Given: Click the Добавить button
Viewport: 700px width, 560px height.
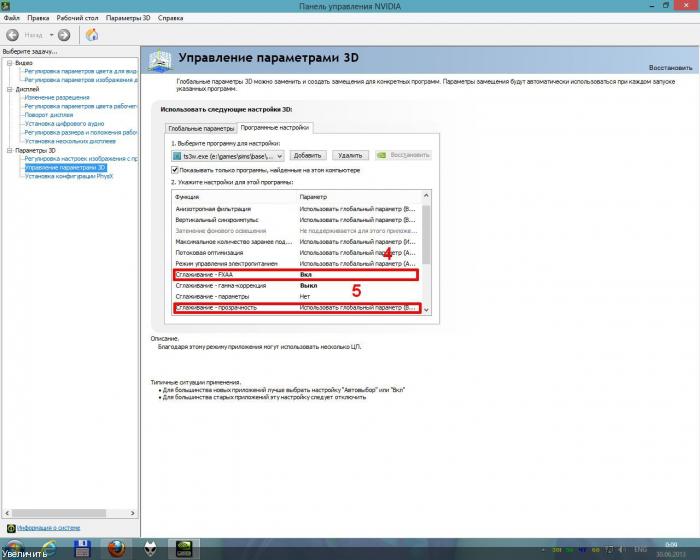Looking at the screenshot, I should point(308,155).
